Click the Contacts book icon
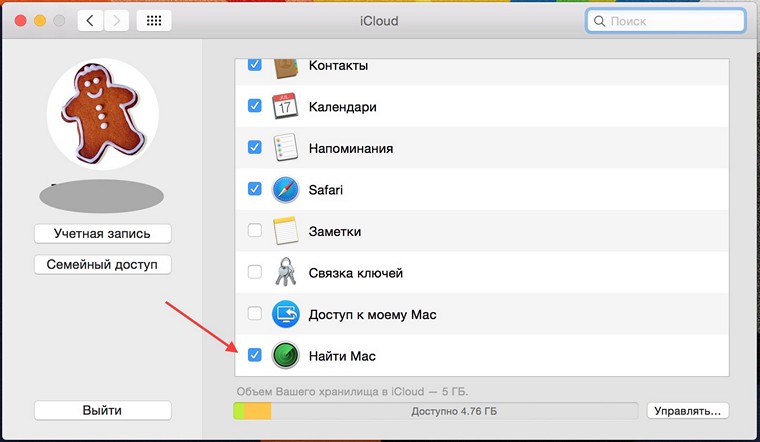Screen dimensions: 760x442 (x=285, y=68)
